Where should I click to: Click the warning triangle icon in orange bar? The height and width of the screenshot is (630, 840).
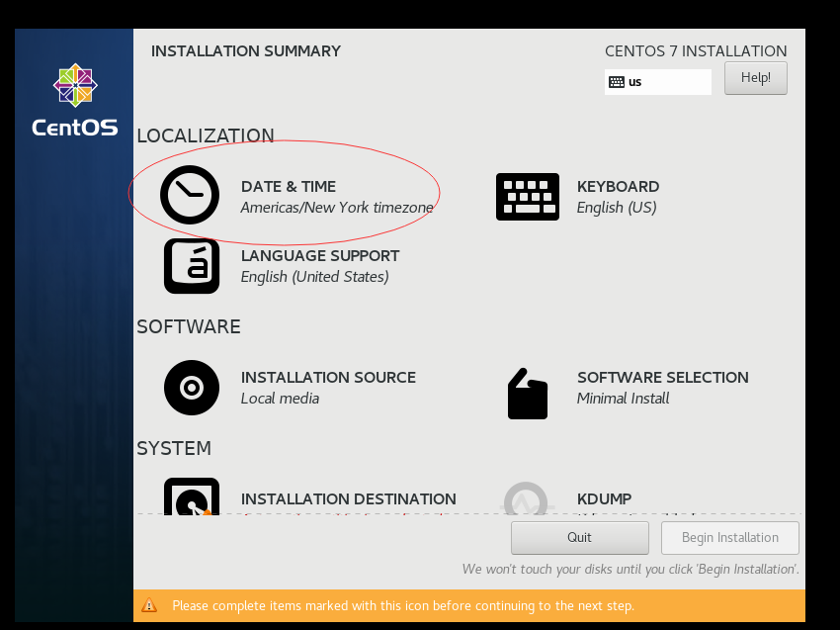click(x=149, y=606)
